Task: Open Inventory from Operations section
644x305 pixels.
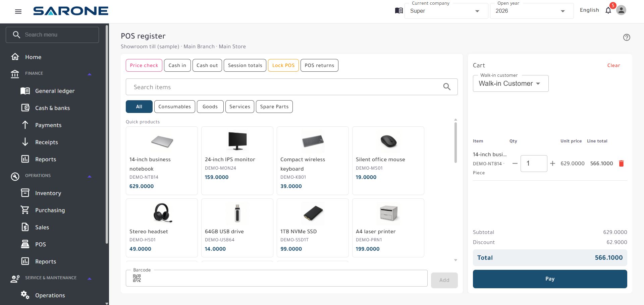Action: (48, 193)
